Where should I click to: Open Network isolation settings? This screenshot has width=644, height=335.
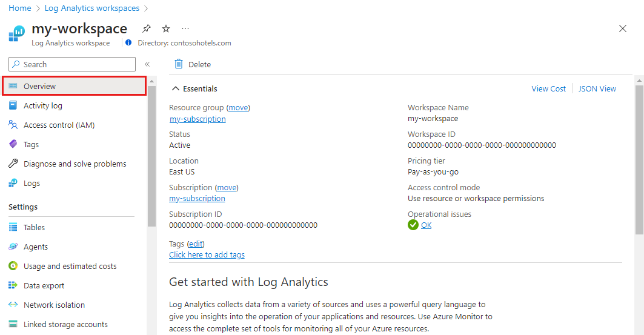(54, 305)
